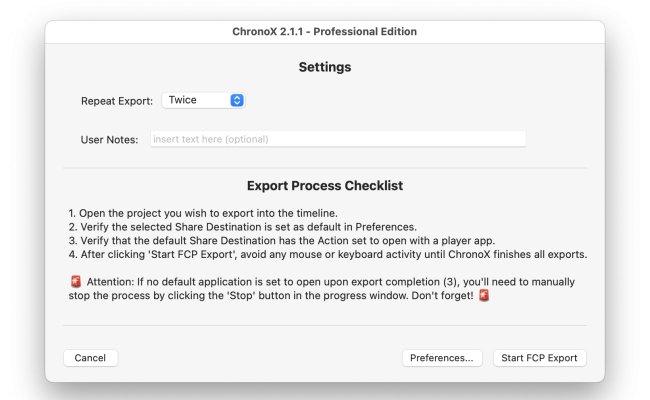Start the FCP Export
Screen dimensions: 650x400
coord(539,358)
